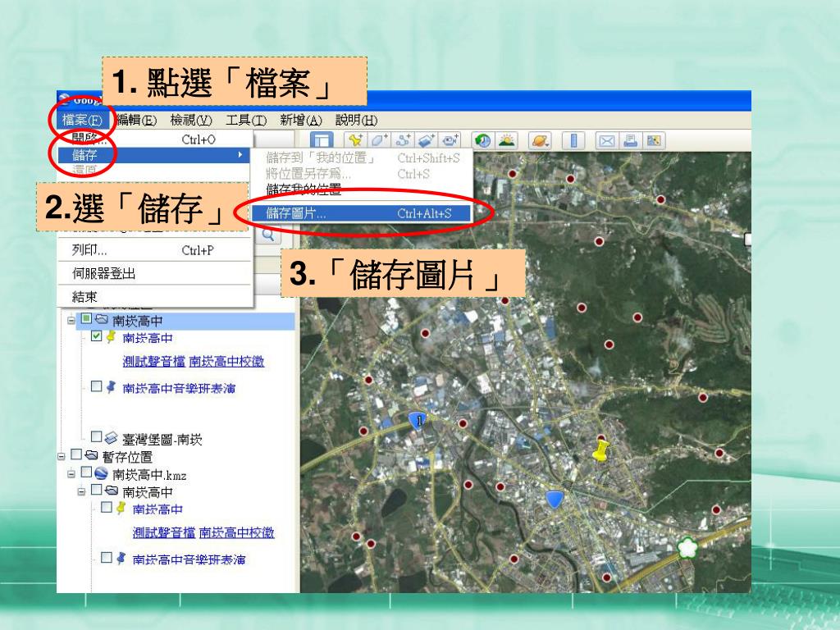Select the 暫存位置 tree row label

(x=127, y=457)
